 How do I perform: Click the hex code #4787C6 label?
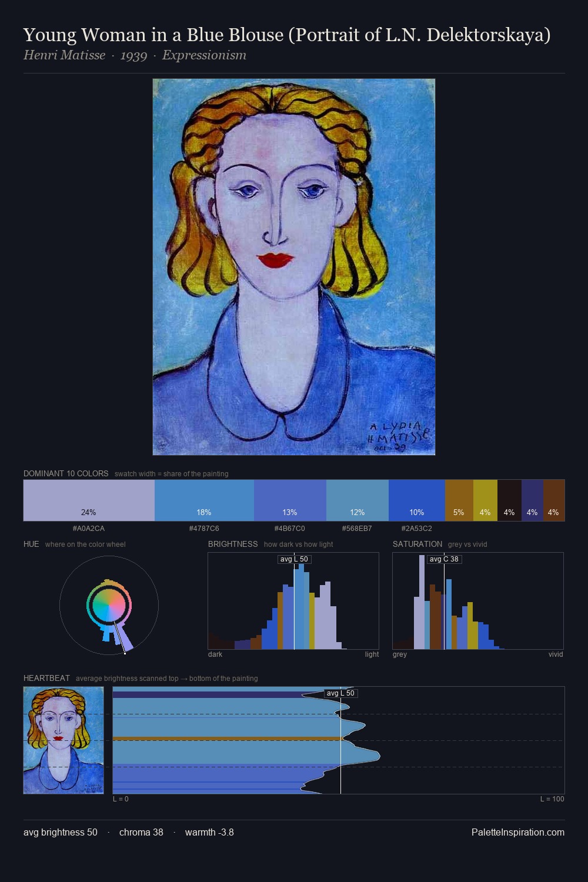coord(204,529)
